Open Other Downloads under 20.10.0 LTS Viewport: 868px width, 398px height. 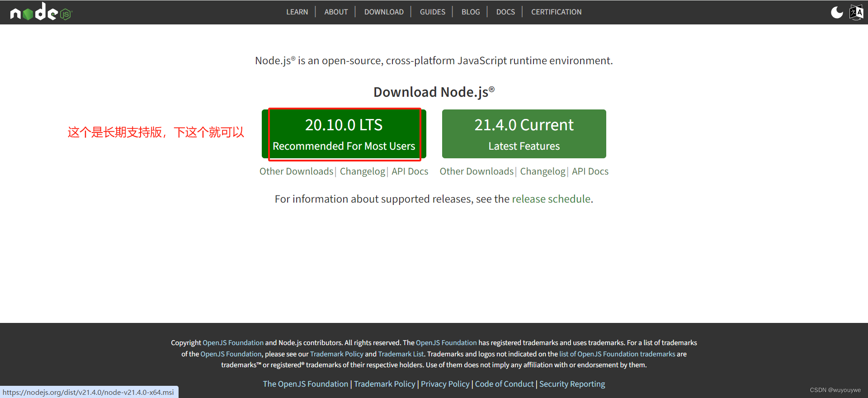coord(296,171)
